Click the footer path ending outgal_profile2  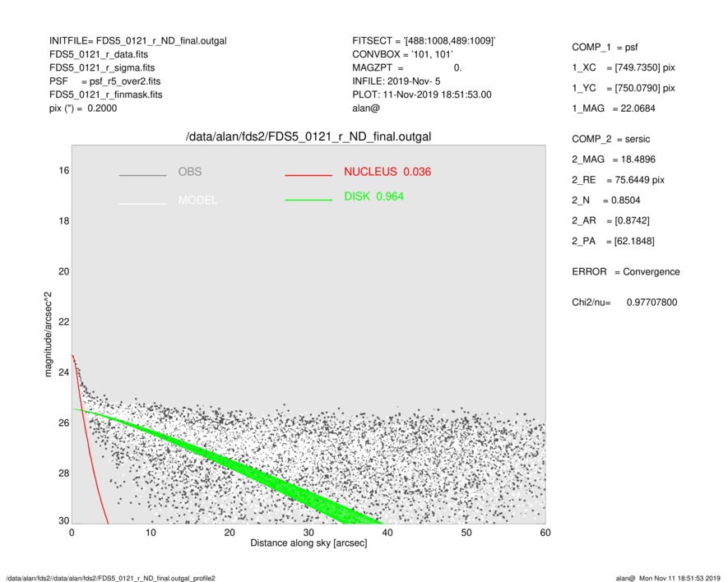(x=110, y=578)
